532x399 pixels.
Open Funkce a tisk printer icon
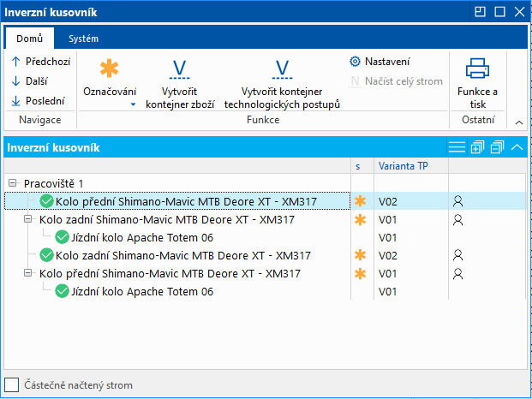pyautogui.click(x=477, y=68)
